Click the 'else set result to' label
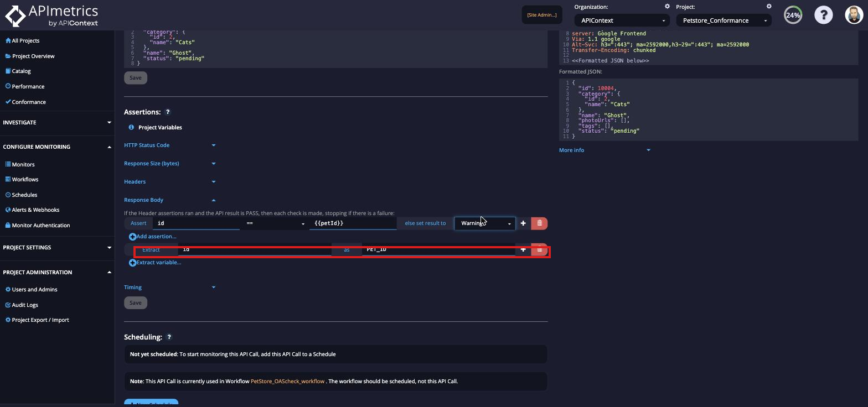This screenshot has height=407, width=868. pos(425,223)
